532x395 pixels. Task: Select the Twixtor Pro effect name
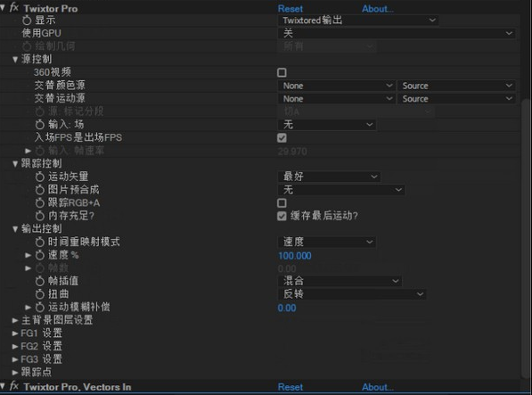(51, 9)
